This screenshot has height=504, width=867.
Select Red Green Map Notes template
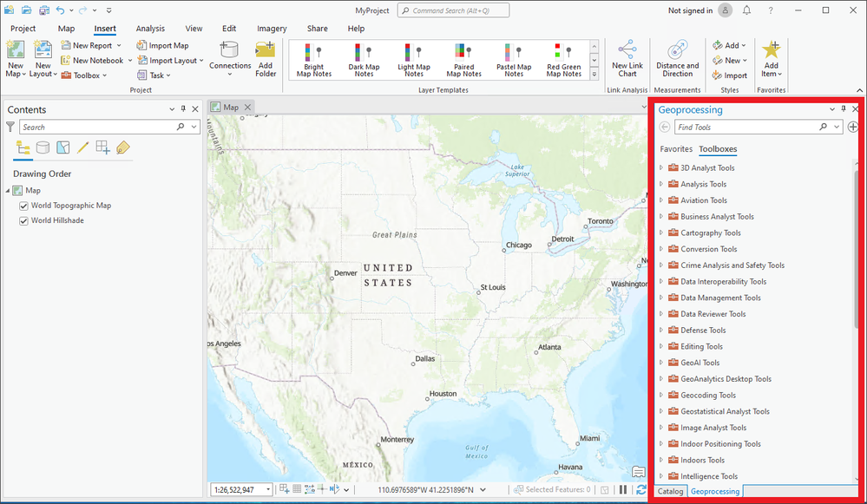point(563,60)
